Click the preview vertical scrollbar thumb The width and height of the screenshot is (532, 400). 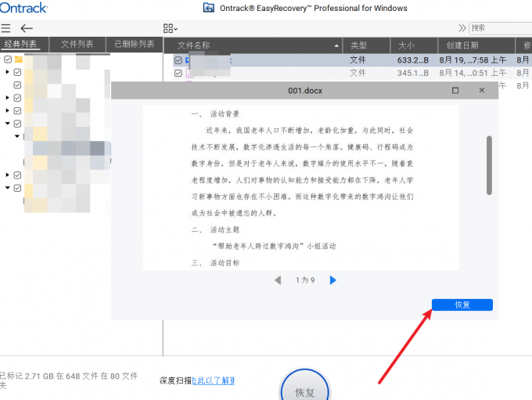[x=489, y=165]
